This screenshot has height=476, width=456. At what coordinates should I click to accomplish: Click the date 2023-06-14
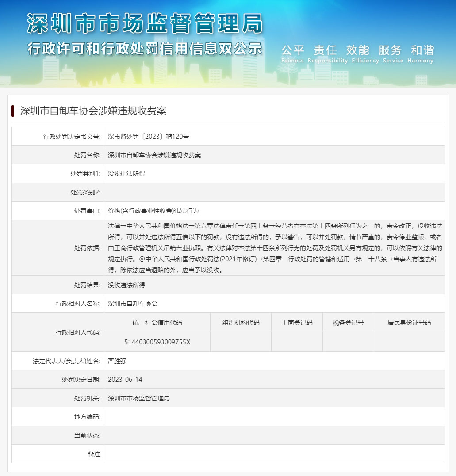[125, 380]
